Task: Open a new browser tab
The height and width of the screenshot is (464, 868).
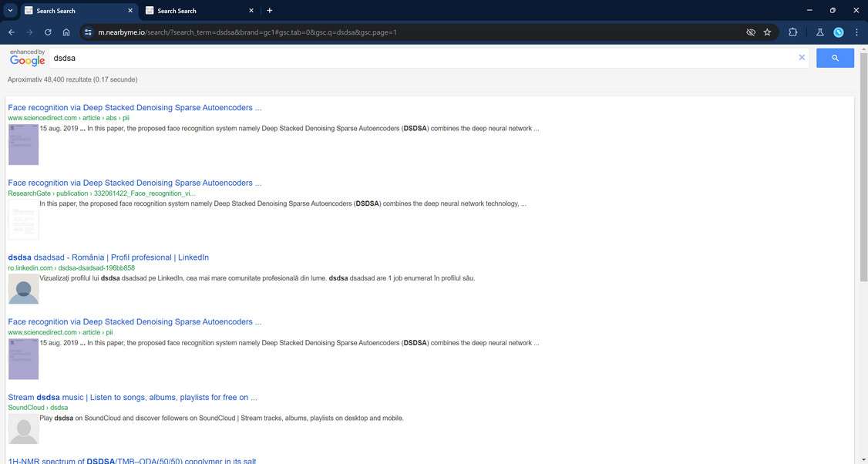Action: point(269,11)
